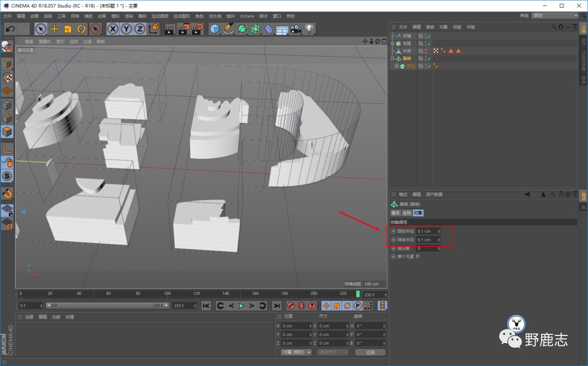Click the Cube primitive icon
The height and width of the screenshot is (366, 588).
click(215, 29)
